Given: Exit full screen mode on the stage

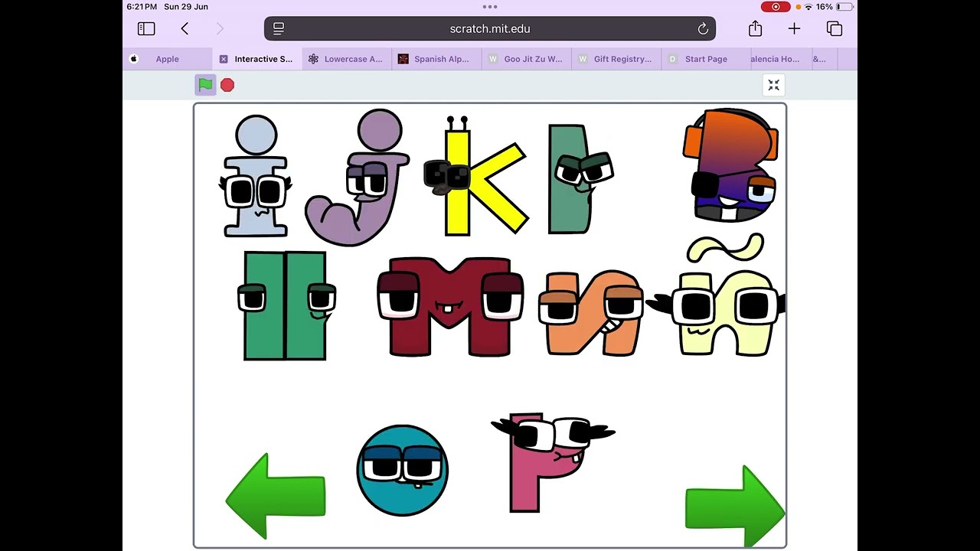Looking at the screenshot, I should (x=773, y=85).
